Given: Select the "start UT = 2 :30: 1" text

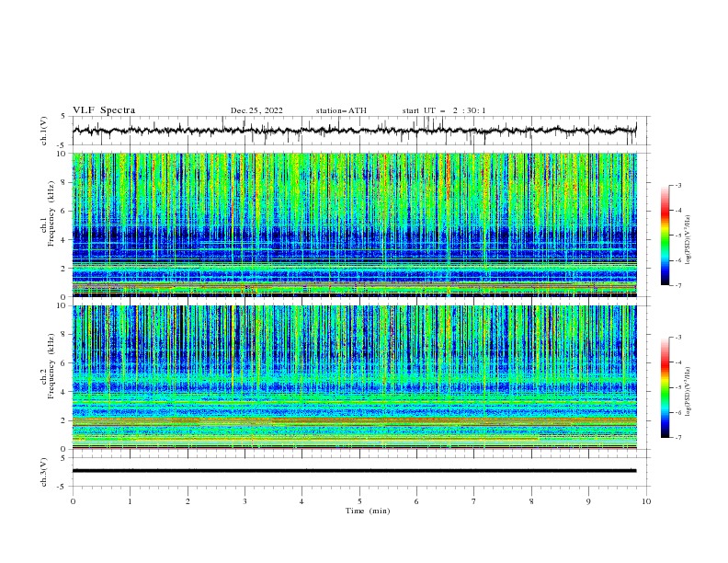Looking at the screenshot, I should pyautogui.click(x=444, y=110).
